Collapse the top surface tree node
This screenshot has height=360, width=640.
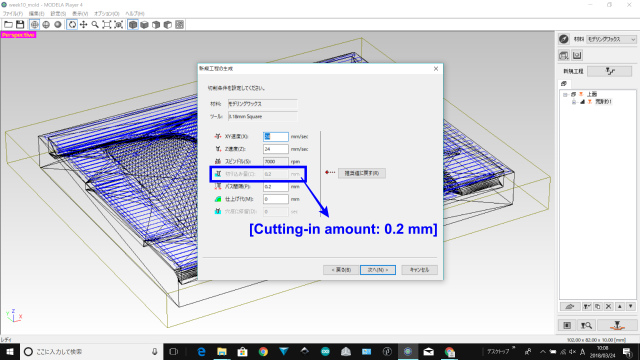[x=565, y=94]
